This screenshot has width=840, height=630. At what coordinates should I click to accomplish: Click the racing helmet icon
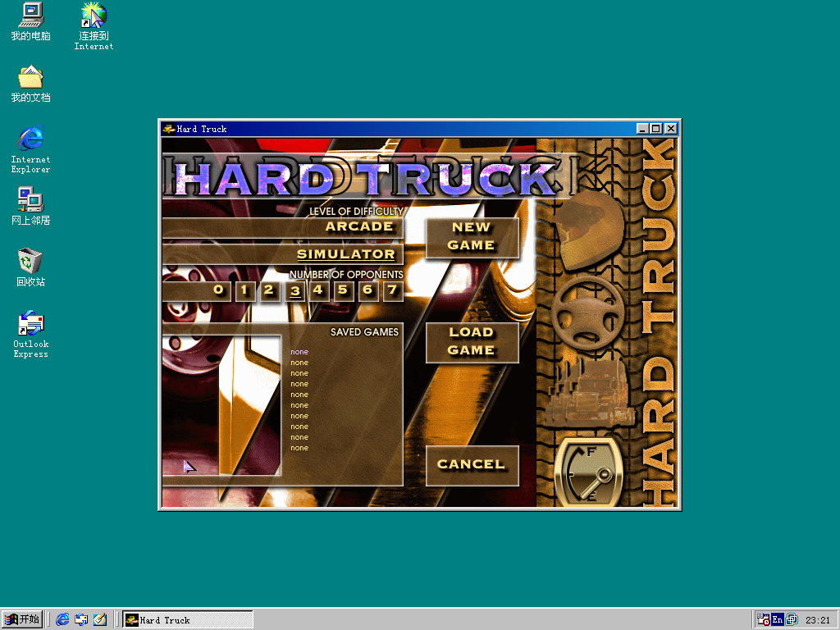coord(589,231)
